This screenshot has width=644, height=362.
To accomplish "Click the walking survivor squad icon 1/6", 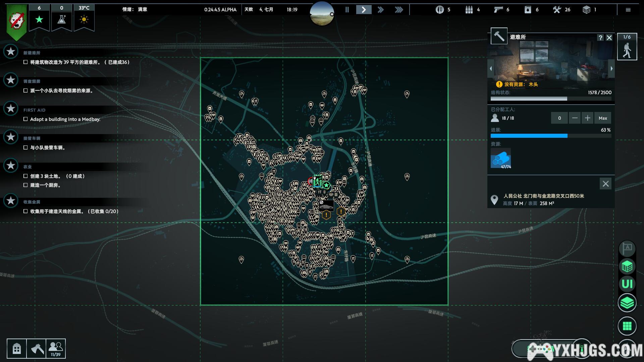I will (627, 48).
